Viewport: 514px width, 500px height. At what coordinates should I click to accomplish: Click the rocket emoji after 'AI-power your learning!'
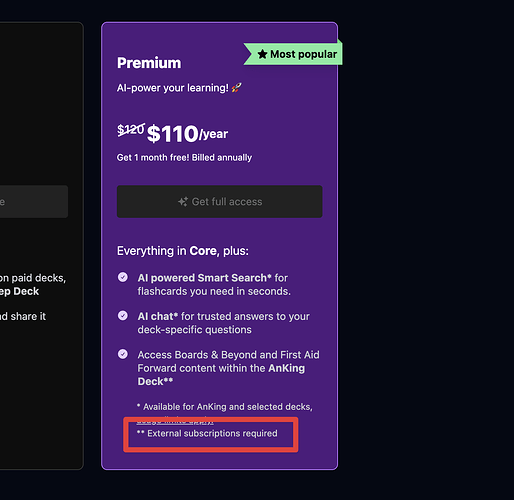pos(236,88)
